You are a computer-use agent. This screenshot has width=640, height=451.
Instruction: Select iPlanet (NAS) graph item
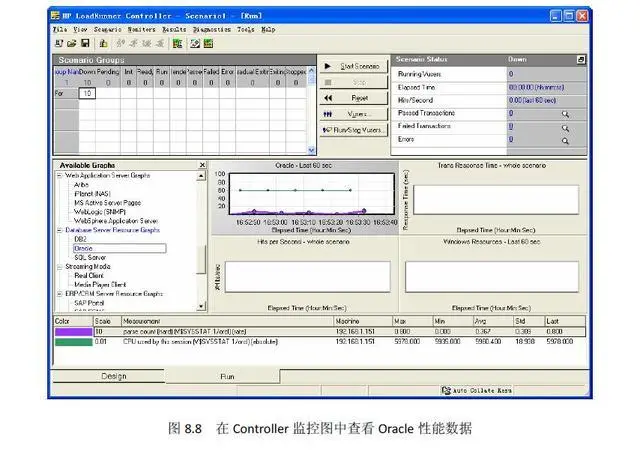[x=92, y=193]
